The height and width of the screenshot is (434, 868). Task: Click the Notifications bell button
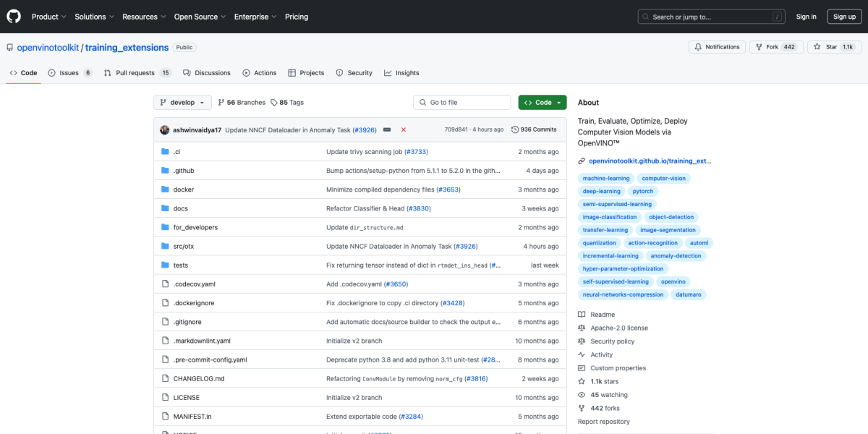coord(716,46)
